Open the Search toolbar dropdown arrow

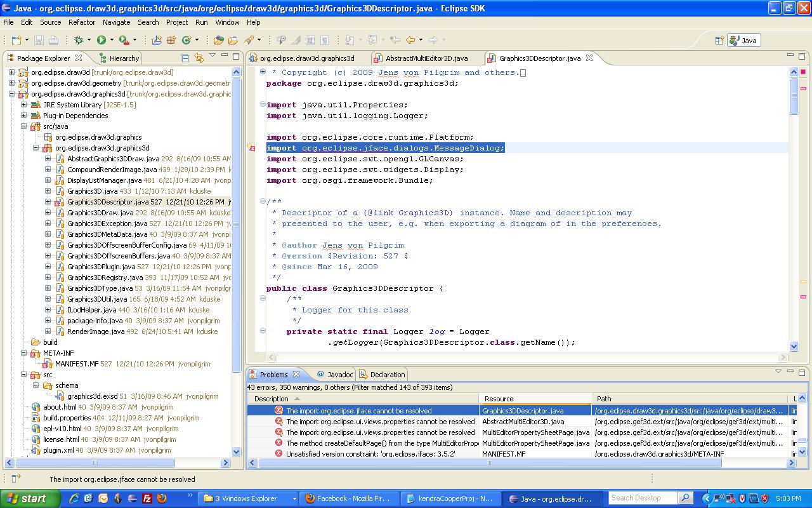(259, 40)
